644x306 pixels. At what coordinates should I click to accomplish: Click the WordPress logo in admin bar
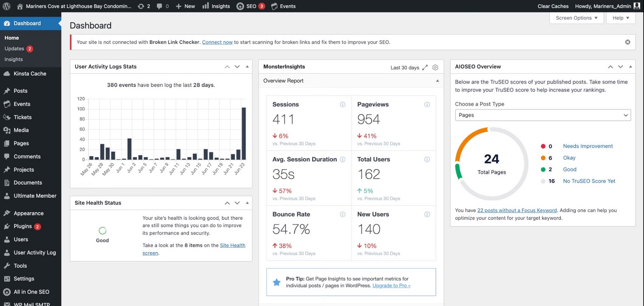tap(6, 6)
